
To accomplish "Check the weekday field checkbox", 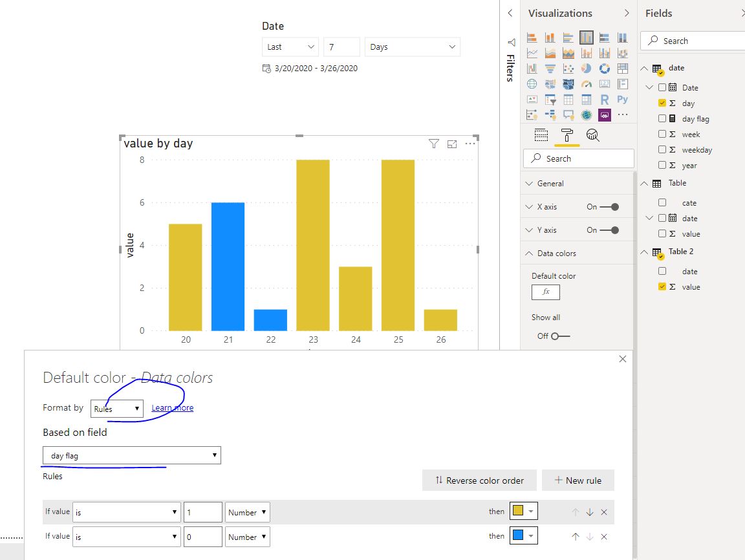I will pos(662,149).
